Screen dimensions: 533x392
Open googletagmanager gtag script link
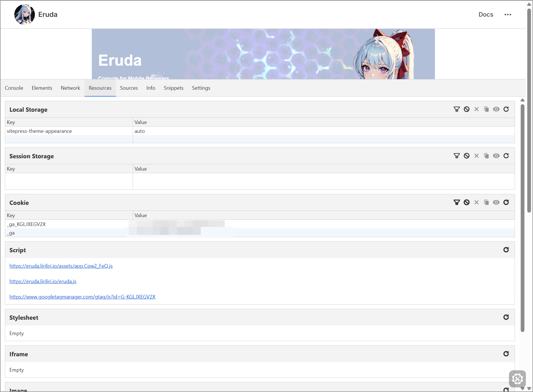pyautogui.click(x=82, y=297)
